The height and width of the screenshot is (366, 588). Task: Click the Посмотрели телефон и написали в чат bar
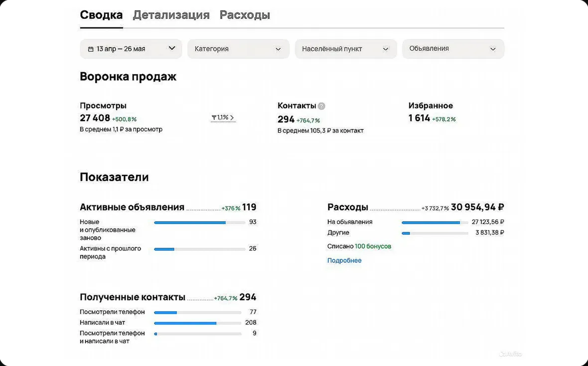198,334
